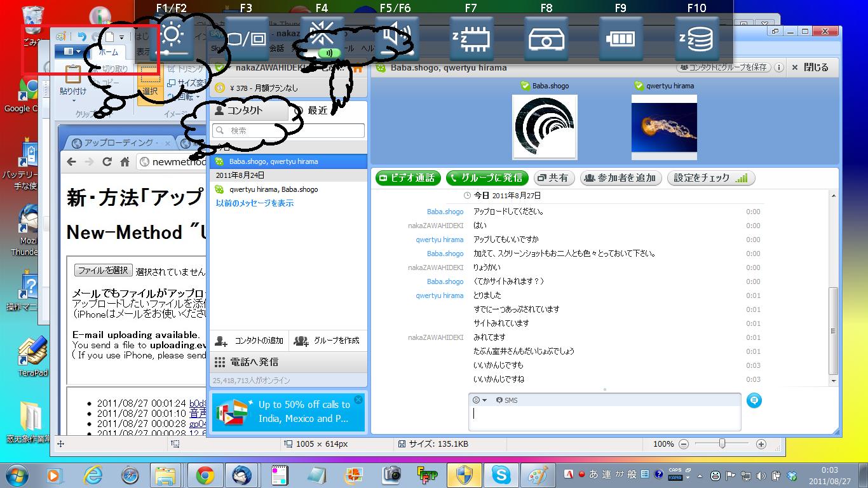The image size is (868, 488).
Task: Select the Paint ホーム ribbon tab
Action: [x=109, y=52]
